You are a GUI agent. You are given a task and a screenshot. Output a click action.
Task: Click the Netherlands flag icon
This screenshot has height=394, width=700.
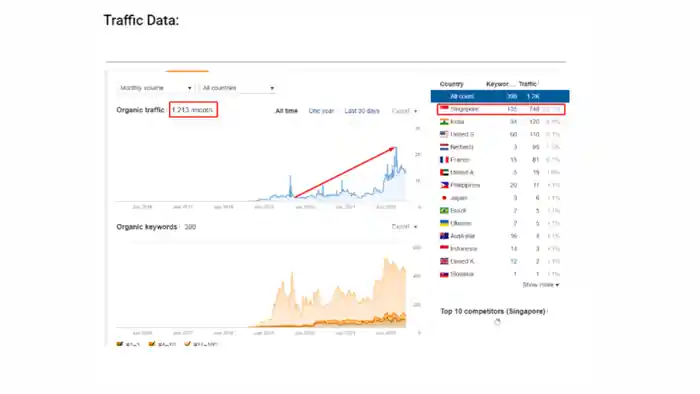click(444, 147)
